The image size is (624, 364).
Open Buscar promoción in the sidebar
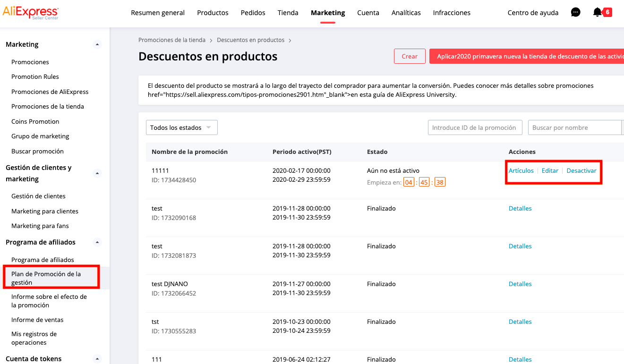pos(37,151)
